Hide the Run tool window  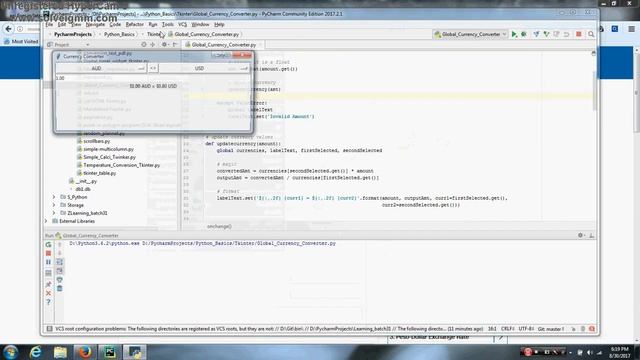tap(591, 236)
